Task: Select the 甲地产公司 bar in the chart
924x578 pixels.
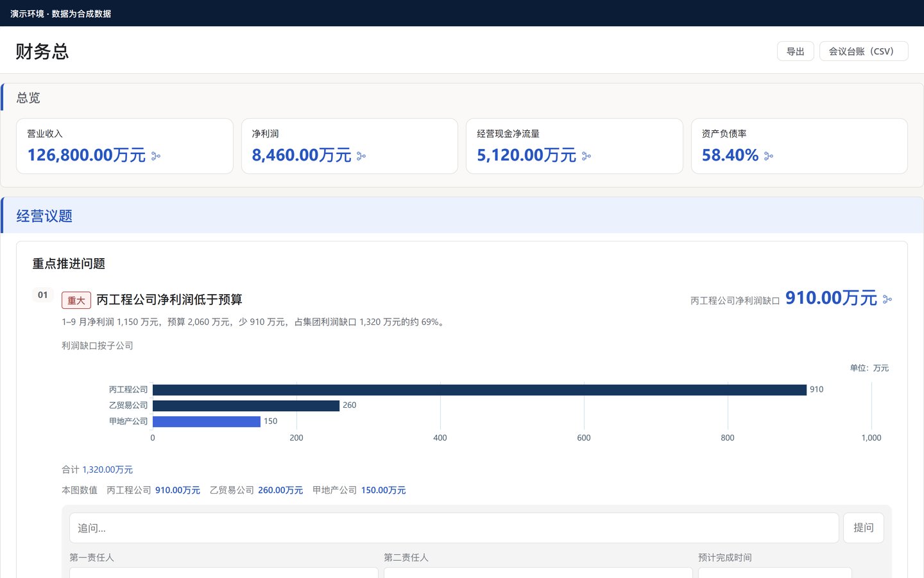Action: click(207, 421)
